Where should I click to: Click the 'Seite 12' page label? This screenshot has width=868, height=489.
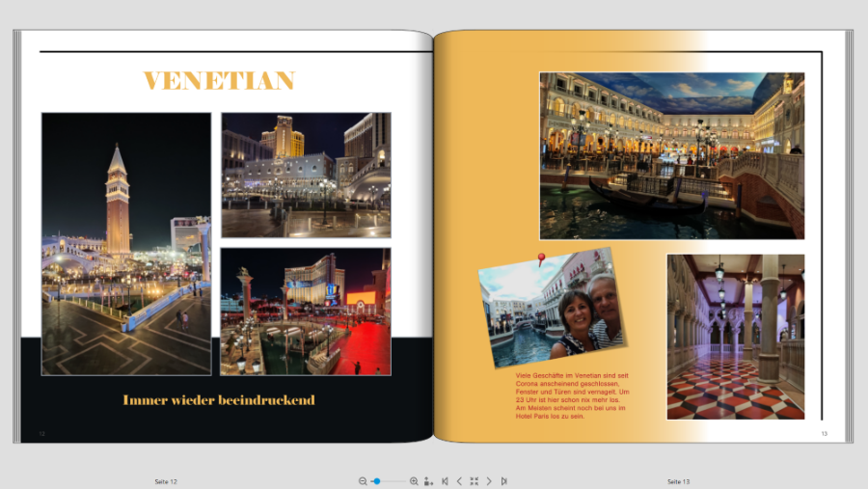click(x=166, y=482)
